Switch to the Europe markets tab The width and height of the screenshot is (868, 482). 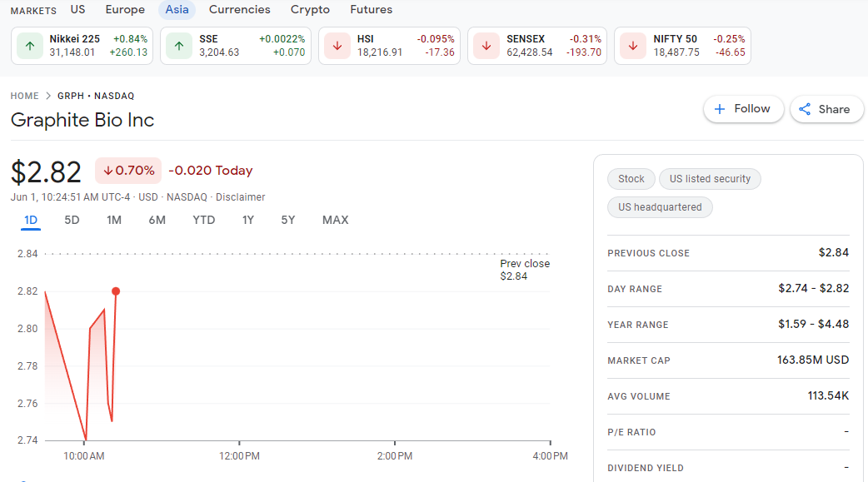pos(125,9)
